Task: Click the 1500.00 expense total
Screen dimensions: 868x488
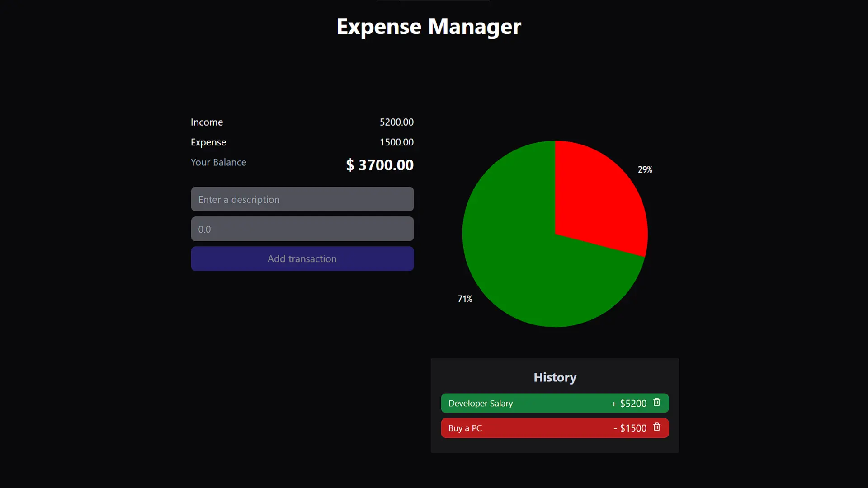Action: point(396,142)
